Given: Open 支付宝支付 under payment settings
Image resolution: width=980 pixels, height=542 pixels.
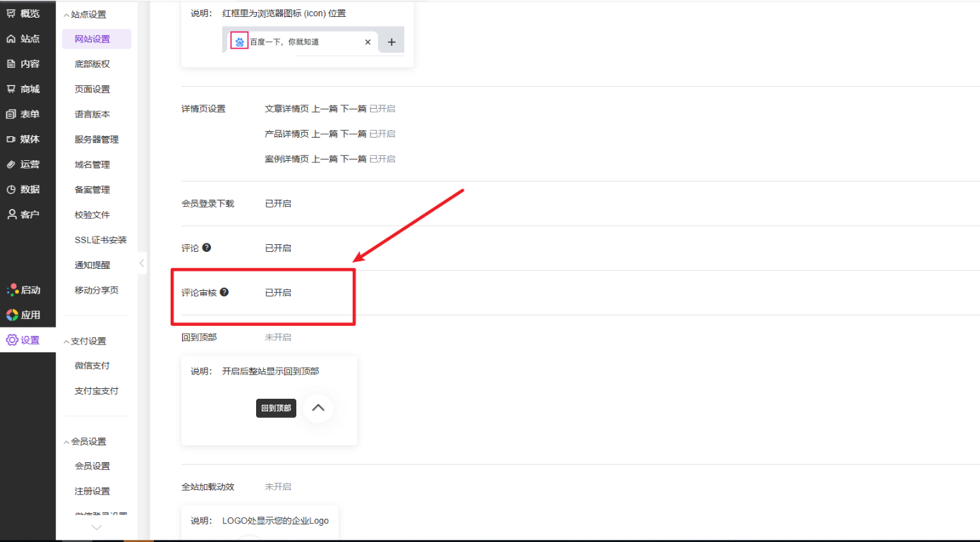Looking at the screenshot, I should click(x=97, y=391).
